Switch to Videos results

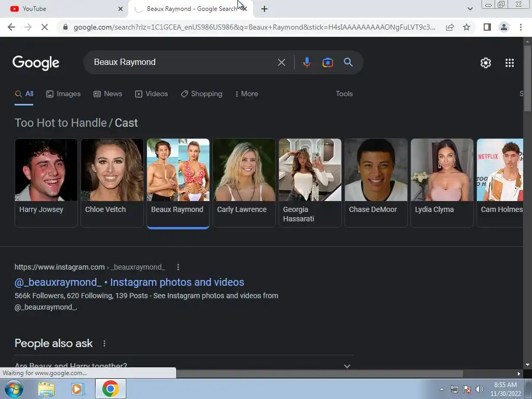(151, 94)
